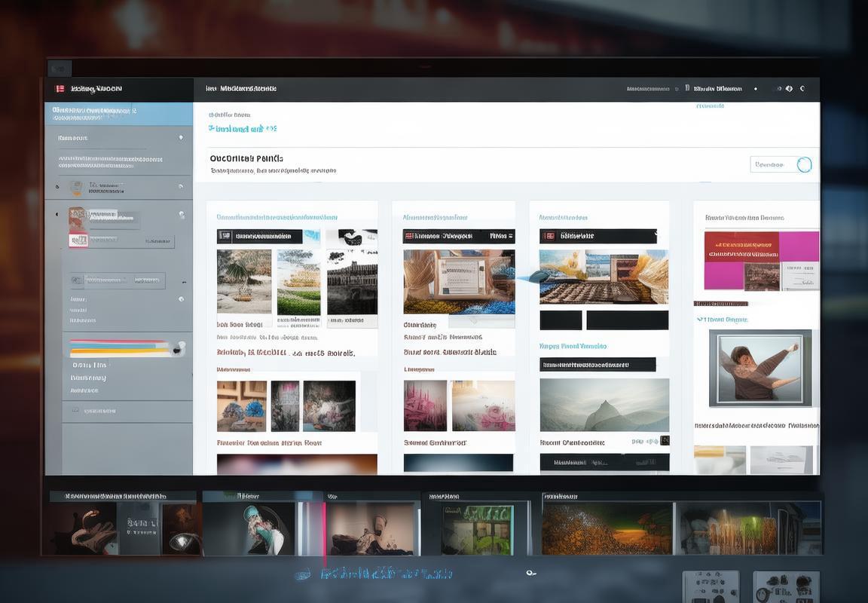The image size is (868, 603).
Task: Toggle the white dot in the top header bar
Action: (756, 89)
